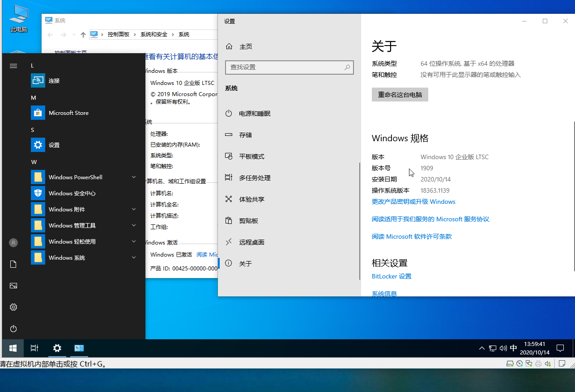Click search magnifier in 查找设置 box
This screenshot has height=392, width=575.
pyautogui.click(x=347, y=67)
